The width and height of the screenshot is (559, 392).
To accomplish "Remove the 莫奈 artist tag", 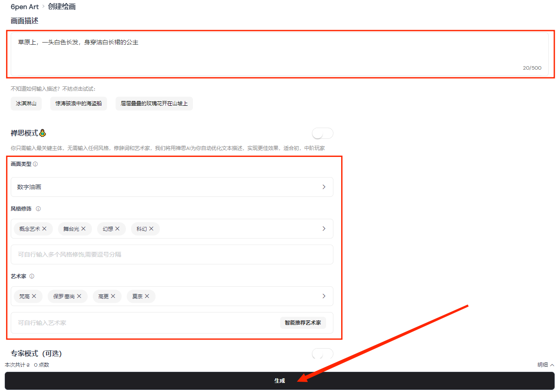I will [147, 296].
